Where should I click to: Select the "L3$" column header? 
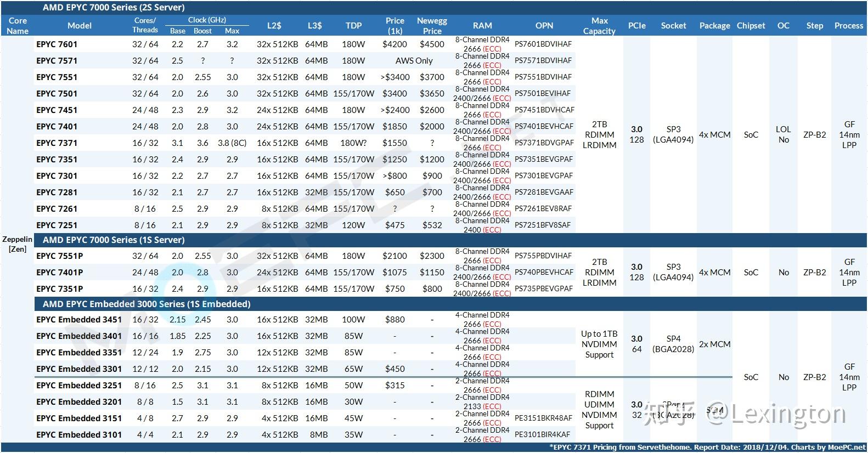315,26
